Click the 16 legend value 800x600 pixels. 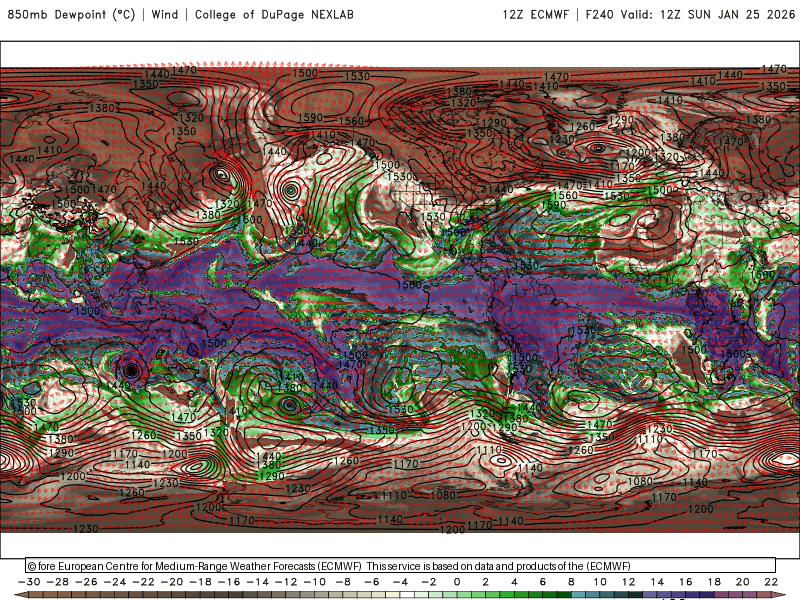coord(686,582)
